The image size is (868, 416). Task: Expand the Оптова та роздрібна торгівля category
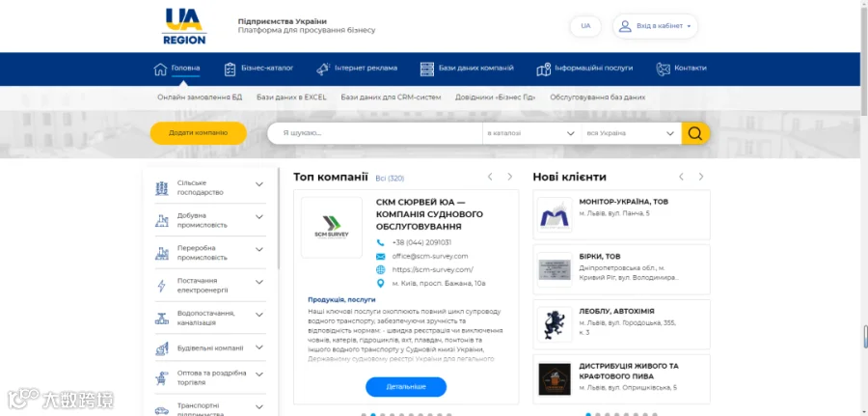coord(259,375)
